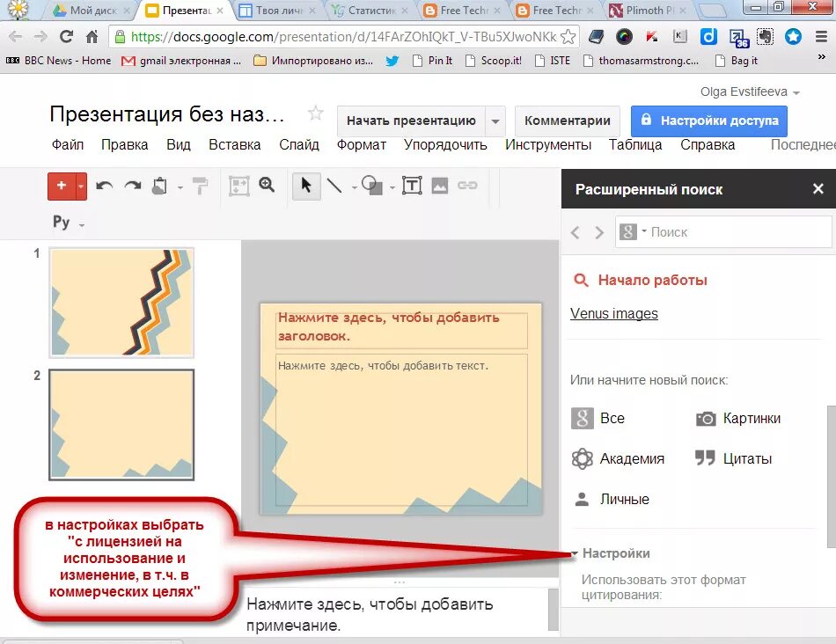
Task: Click the browser home icon
Action: pos(92,36)
